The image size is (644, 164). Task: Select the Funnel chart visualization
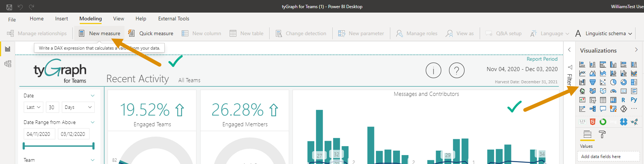(x=592, y=82)
